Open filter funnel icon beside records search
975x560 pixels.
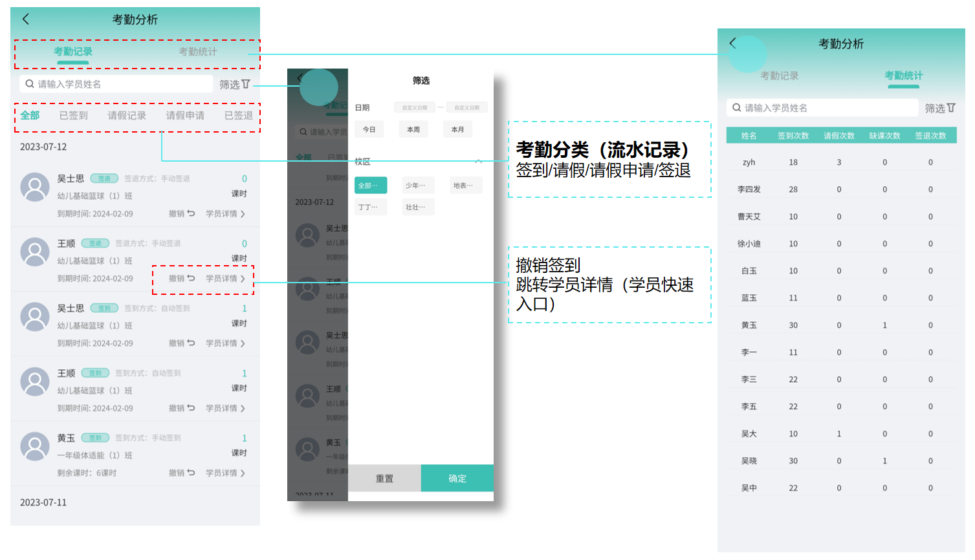point(246,84)
